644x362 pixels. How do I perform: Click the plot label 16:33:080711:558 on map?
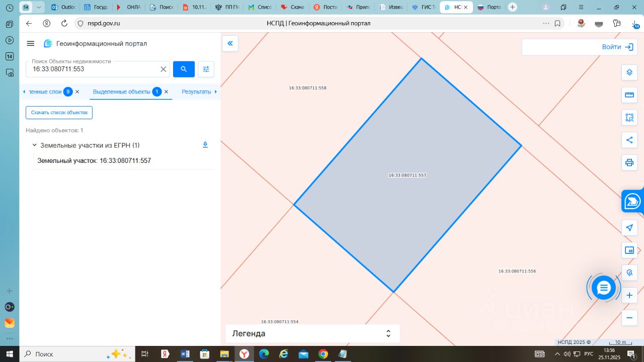tap(308, 88)
